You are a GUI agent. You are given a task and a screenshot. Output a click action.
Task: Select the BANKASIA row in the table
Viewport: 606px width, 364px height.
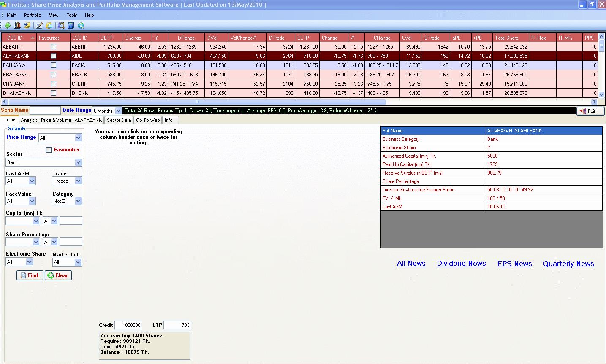299,65
